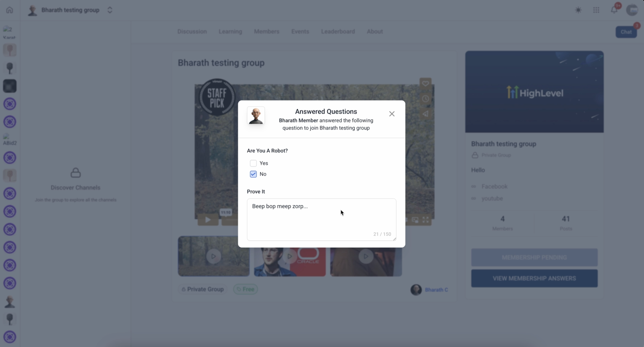This screenshot has width=644, height=347.
Task: Click the video share paper-plane icon
Action: [425, 114]
